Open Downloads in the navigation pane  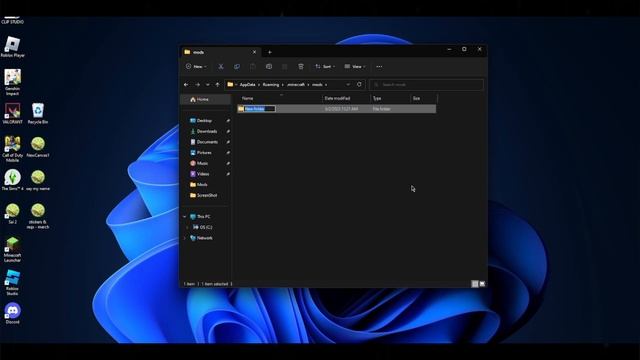[x=207, y=131]
